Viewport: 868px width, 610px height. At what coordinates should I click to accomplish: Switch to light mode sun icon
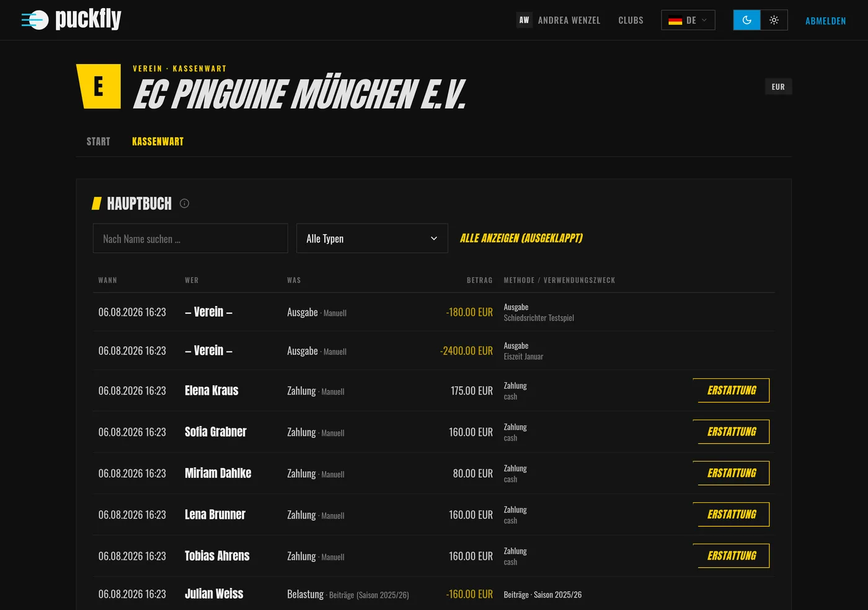tap(774, 20)
